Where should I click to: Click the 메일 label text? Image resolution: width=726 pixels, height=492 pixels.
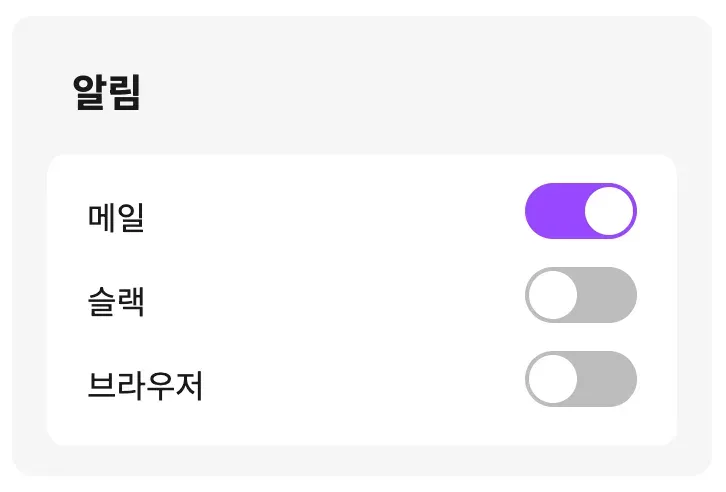tap(116, 217)
